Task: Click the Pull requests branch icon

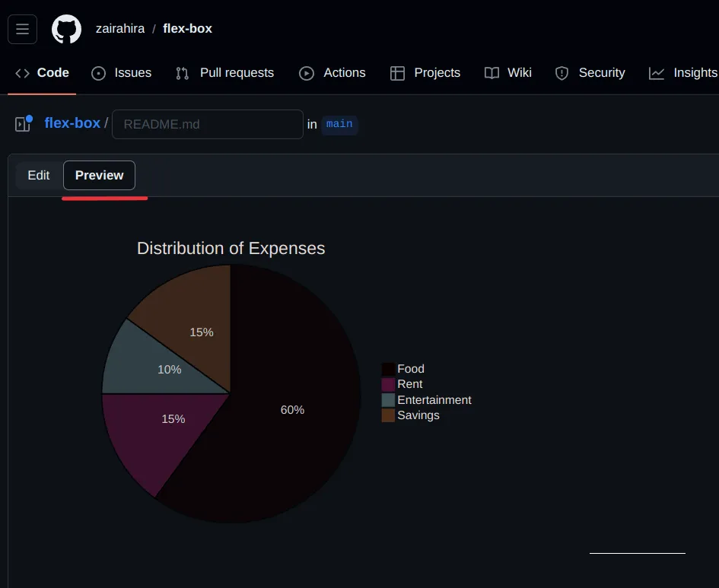Action: (x=183, y=73)
